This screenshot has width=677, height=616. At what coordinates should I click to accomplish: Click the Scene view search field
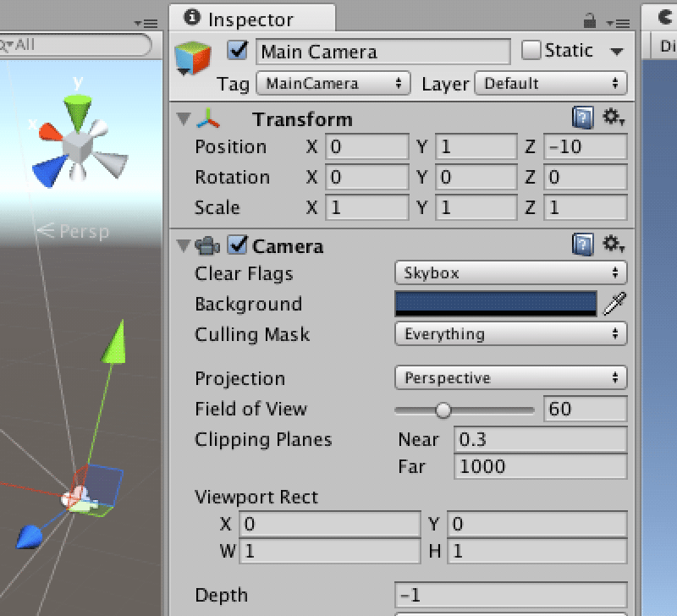tap(75, 45)
